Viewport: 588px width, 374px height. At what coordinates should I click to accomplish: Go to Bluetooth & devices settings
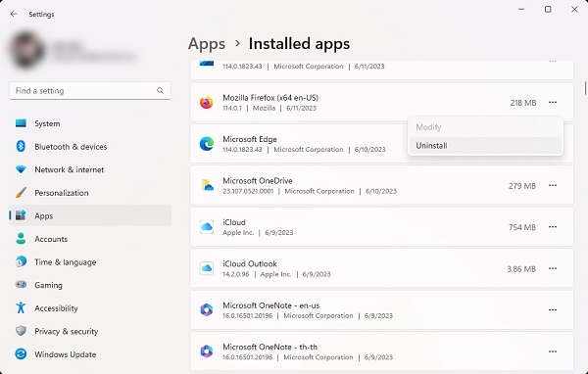point(90,146)
